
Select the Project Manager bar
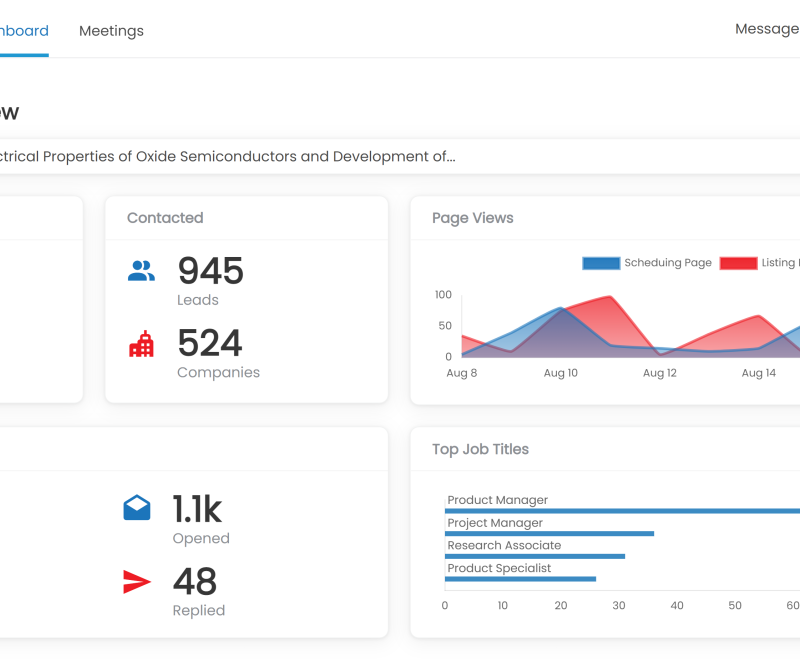549,534
